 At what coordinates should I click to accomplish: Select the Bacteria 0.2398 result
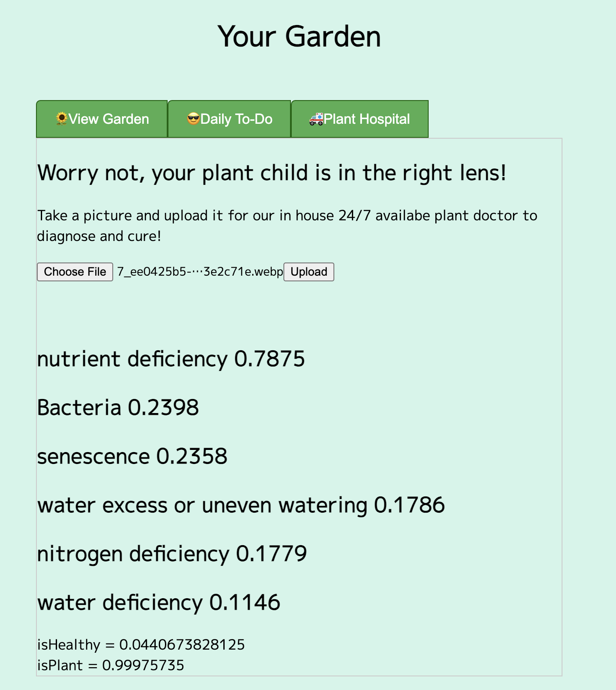[118, 408]
